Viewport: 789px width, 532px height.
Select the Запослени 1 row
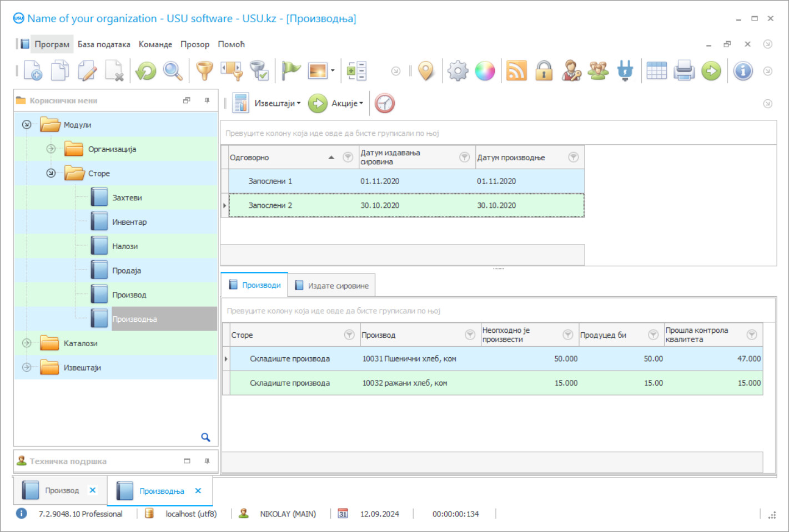406,181
